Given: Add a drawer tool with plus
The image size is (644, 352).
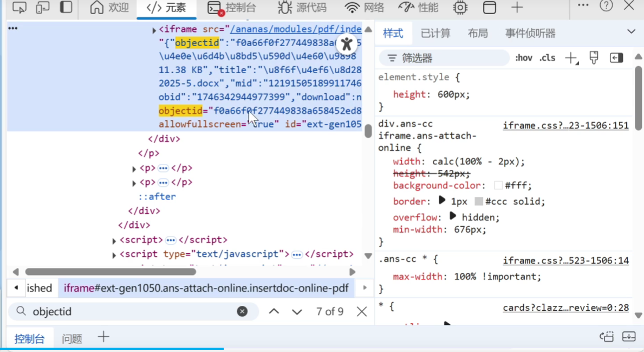Looking at the screenshot, I should 103,337.
